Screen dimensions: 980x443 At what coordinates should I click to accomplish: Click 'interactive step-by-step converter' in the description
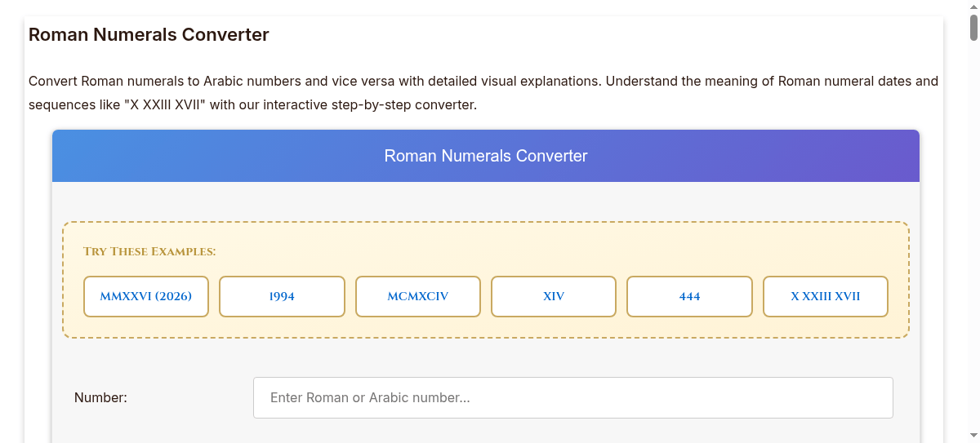click(368, 105)
